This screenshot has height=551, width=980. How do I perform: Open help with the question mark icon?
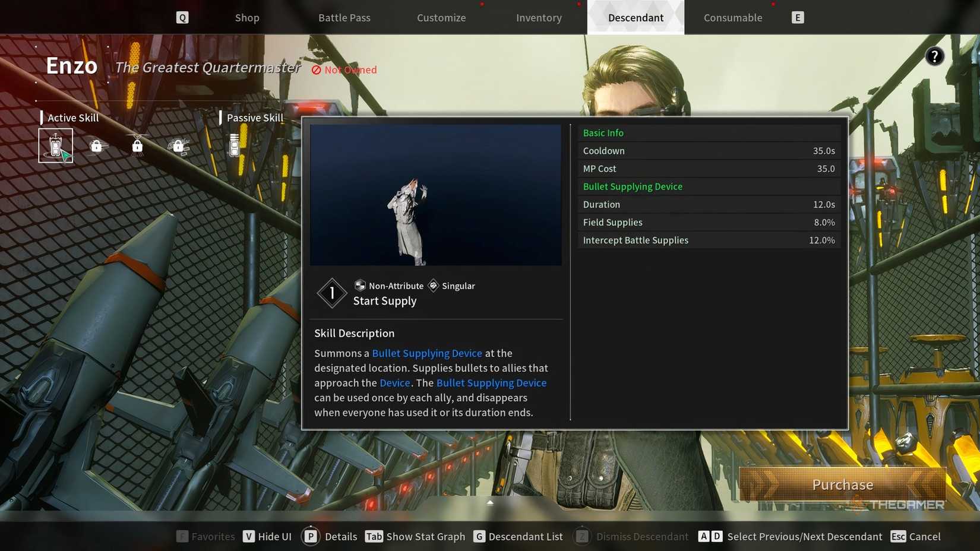pyautogui.click(x=934, y=56)
